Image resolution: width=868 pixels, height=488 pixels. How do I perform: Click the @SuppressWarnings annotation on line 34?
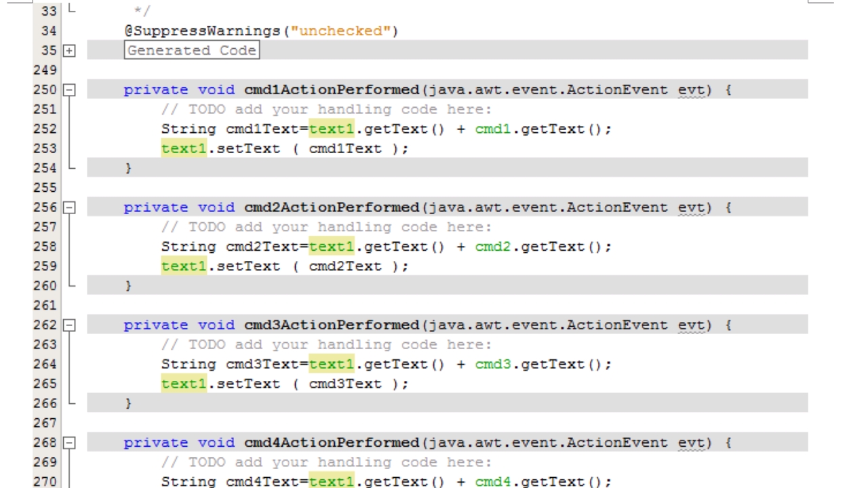point(204,30)
